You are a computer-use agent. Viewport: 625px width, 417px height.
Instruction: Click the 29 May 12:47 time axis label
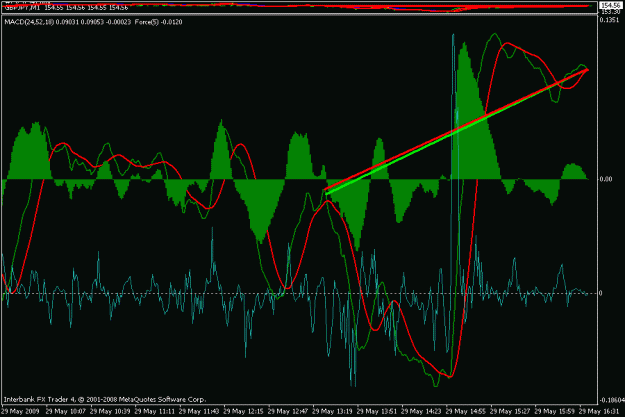point(288,411)
